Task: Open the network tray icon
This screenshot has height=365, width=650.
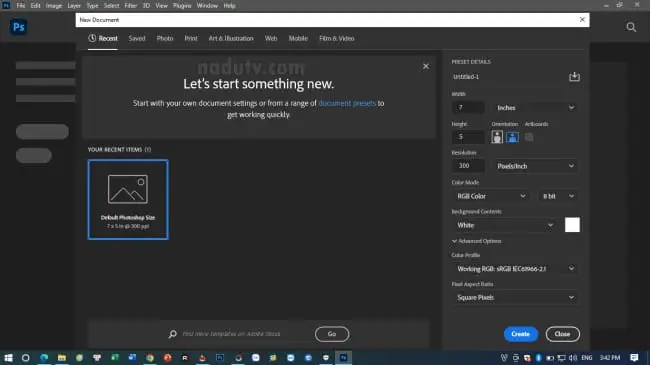Action: click(561, 358)
